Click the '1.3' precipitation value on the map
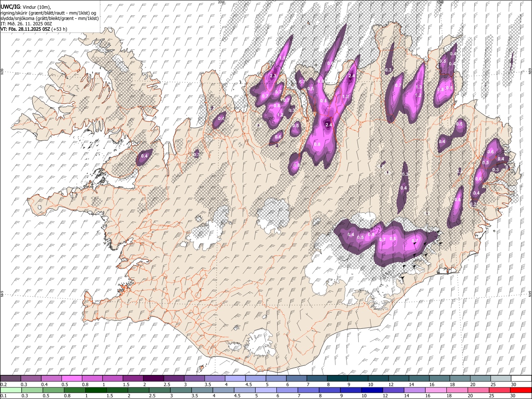Image resolution: width=532 pixels, height=399 pixels. 419,87
